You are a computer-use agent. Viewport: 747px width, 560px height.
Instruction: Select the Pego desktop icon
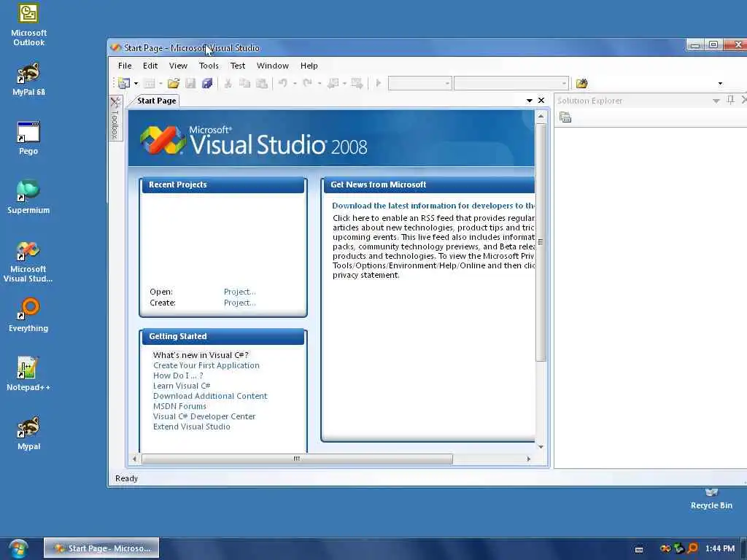(x=28, y=138)
